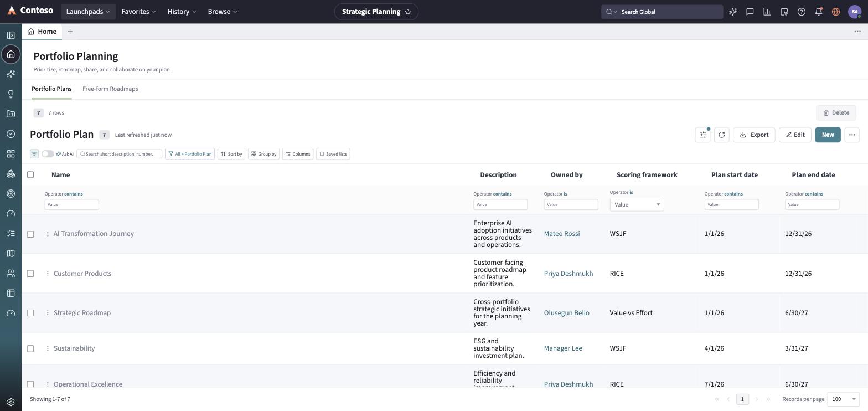868x411 pixels.
Task: Favorite Strategic Planning with the star icon
Action: [x=408, y=12]
